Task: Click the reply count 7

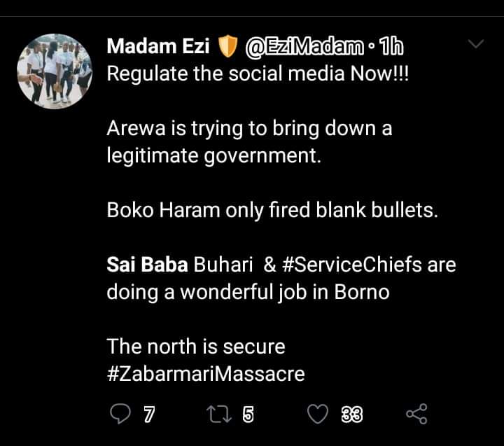Action: coord(148,414)
